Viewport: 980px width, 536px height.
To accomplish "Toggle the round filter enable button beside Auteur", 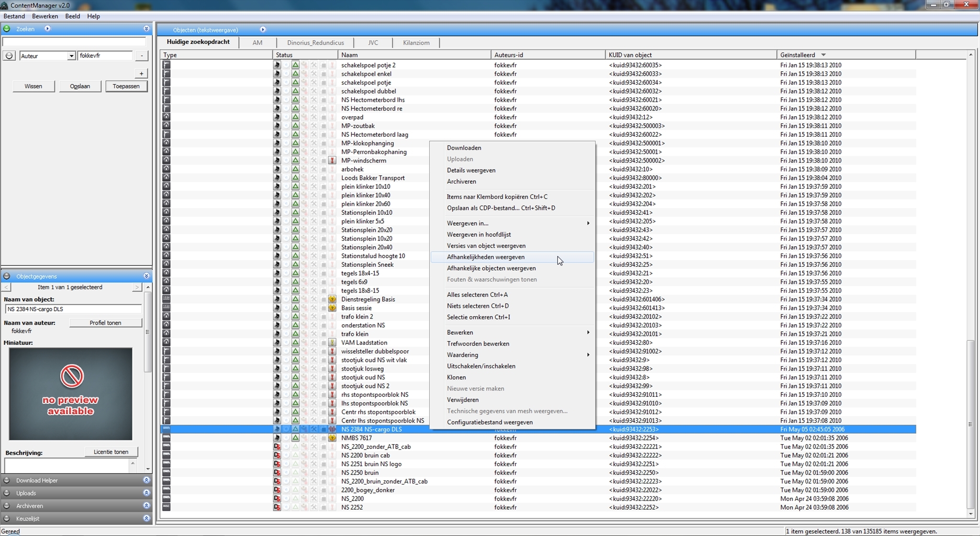I will pos(9,56).
